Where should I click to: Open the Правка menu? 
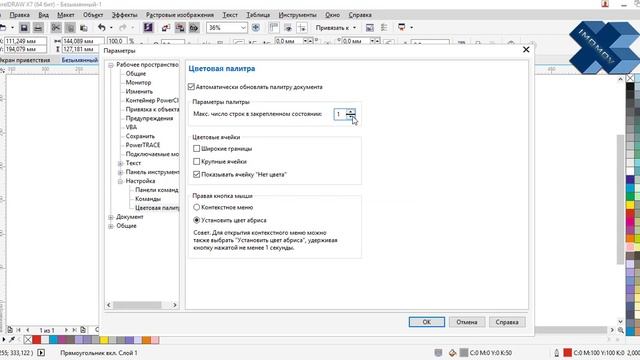(20, 15)
